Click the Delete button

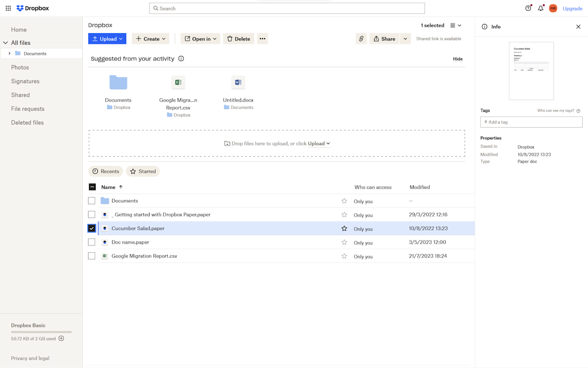pyautogui.click(x=239, y=39)
